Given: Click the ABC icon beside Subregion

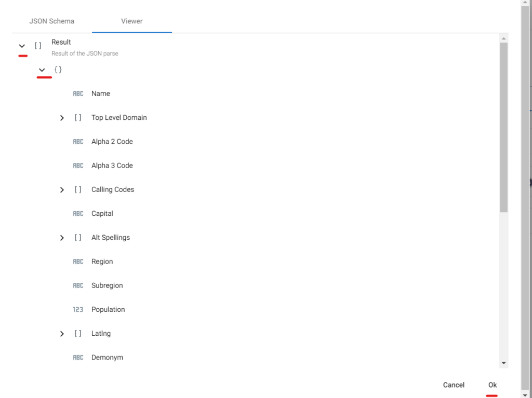Looking at the screenshot, I should [78, 285].
